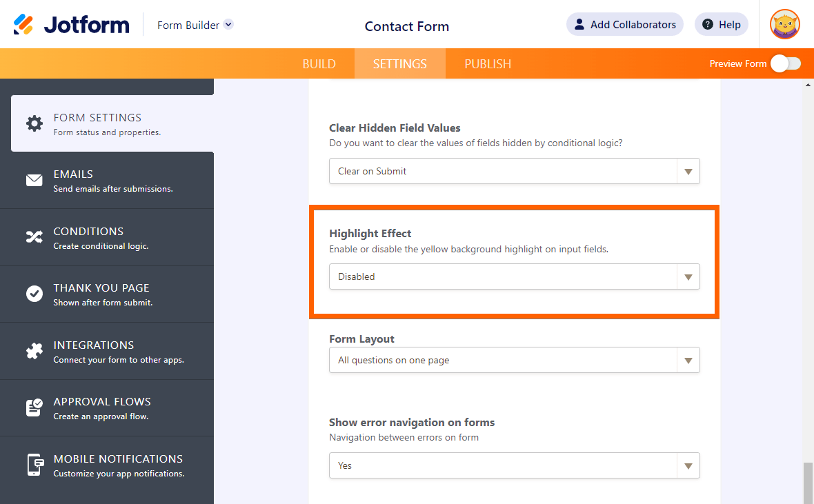Viewport: 814px width, 504px height.
Task: Open the Form Layout dropdown
Action: (x=514, y=360)
